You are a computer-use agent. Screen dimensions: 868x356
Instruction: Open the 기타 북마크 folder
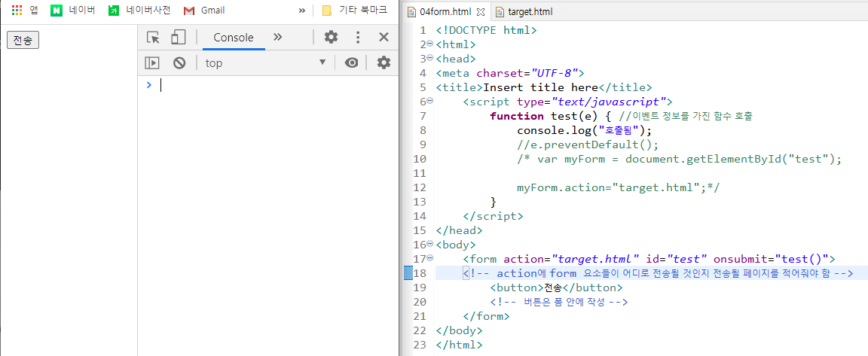pos(355,10)
